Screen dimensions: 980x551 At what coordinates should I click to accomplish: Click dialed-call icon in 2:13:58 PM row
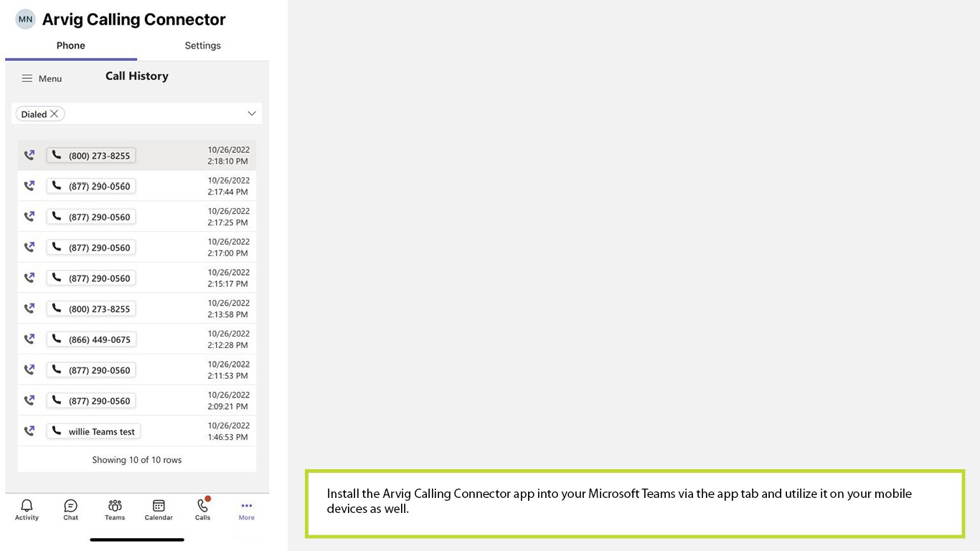[29, 309]
